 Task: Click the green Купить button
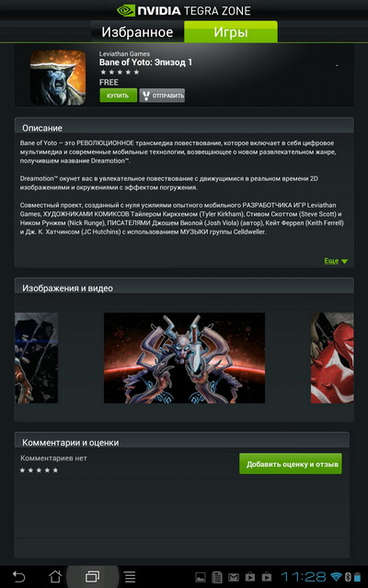click(119, 96)
